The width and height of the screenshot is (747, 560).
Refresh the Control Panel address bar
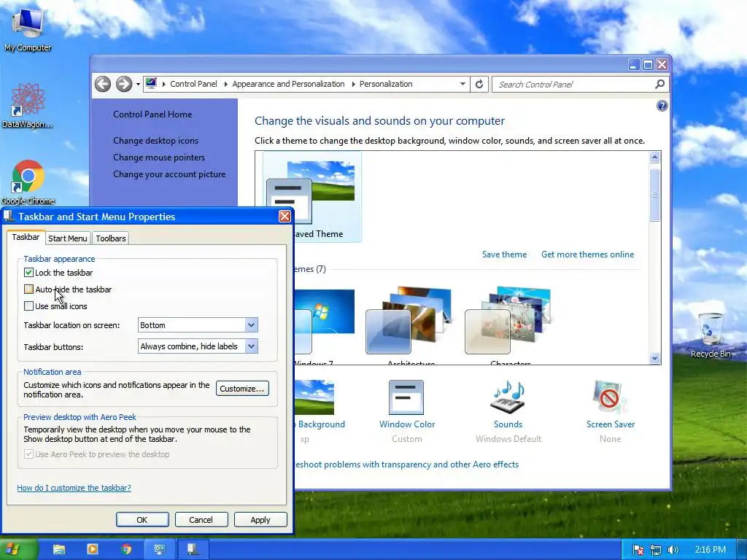(x=479, y=85)
